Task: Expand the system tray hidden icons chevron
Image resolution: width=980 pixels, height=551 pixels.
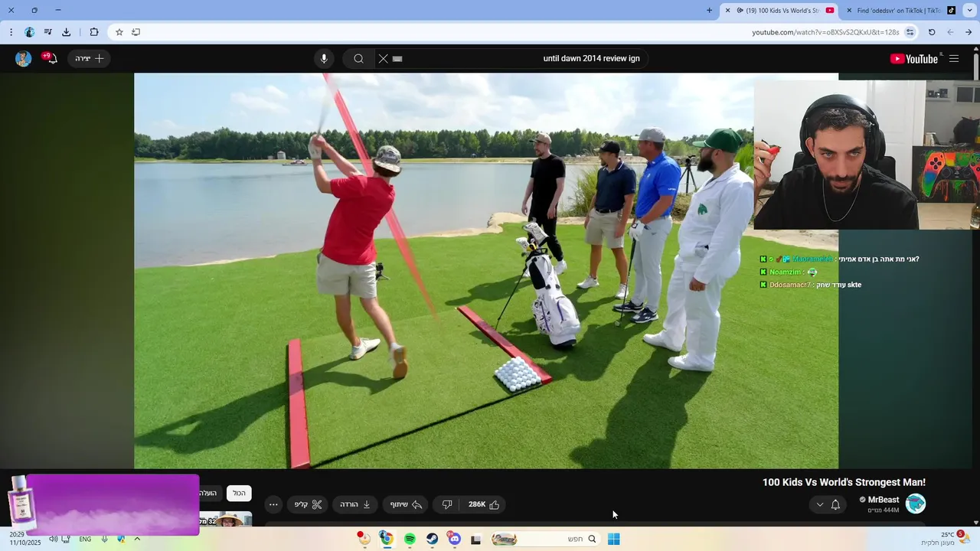Action: pyautogui.click(x=137, y=539)
